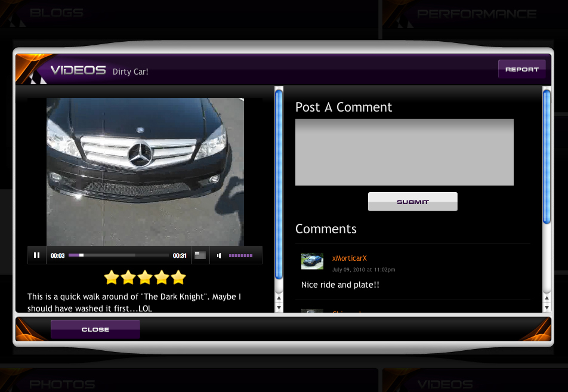The height and width of the screenshot is (392, 568).
Task: Open xMorticarX user profile link
Action: pos(349,258)
